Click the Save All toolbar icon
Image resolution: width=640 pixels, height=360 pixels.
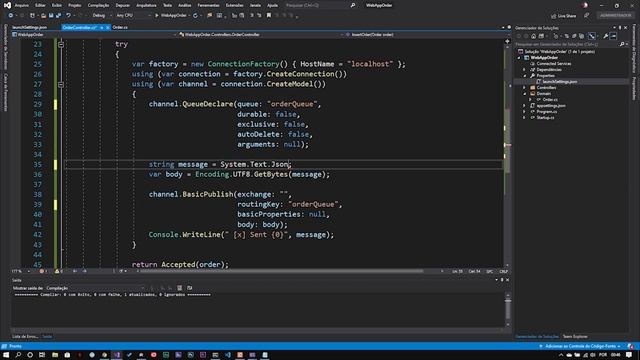point(58,16)
